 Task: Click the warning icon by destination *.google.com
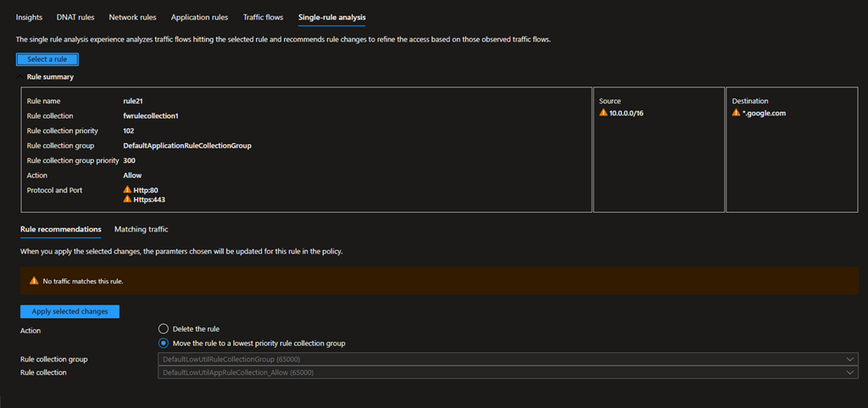[737, 113]
